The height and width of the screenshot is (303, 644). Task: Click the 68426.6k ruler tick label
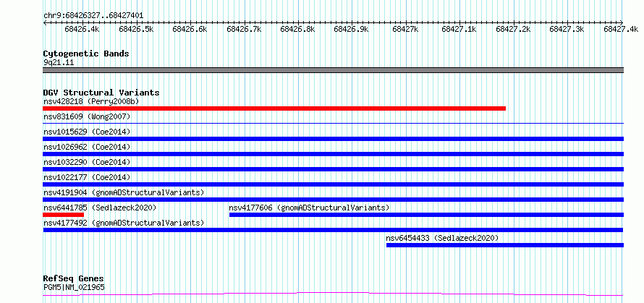[x=190, y=29]
